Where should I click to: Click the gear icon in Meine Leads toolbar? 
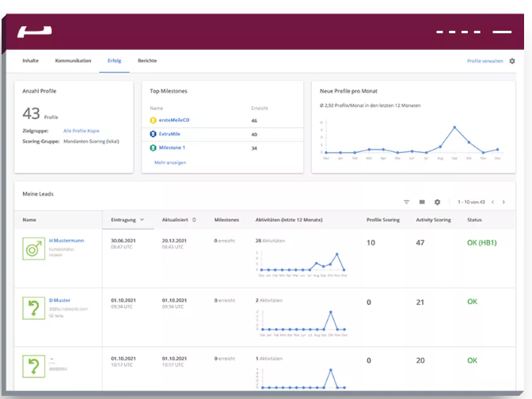coord(437,202)
